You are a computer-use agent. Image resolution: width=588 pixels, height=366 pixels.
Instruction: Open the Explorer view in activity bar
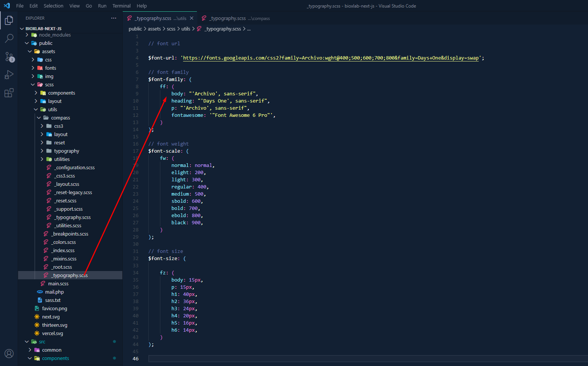click(9, 20)
